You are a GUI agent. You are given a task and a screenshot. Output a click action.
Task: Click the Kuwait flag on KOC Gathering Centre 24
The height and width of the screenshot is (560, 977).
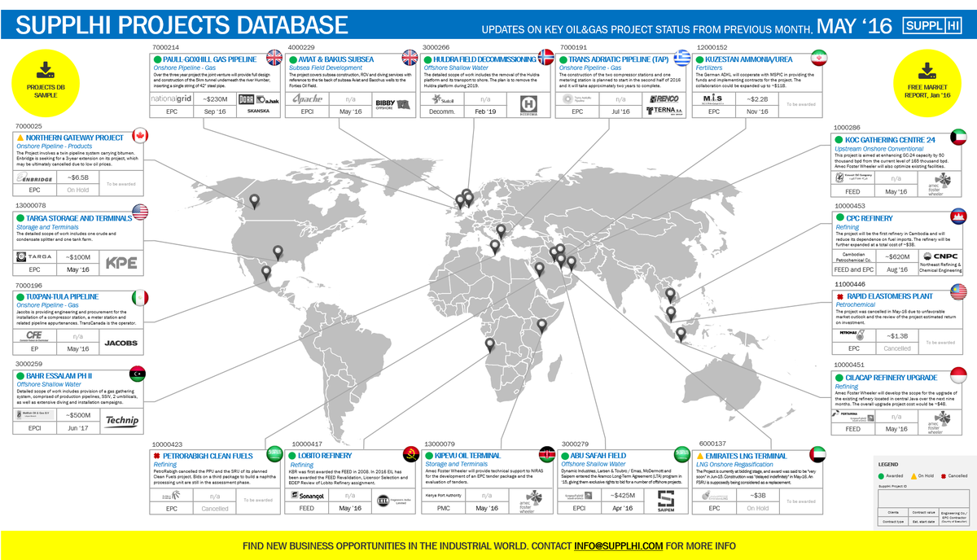pos(958,138)
